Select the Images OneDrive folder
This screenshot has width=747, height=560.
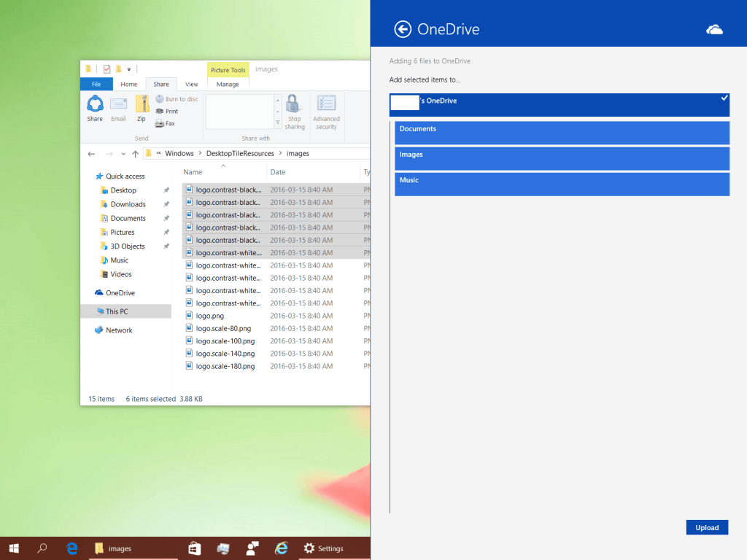tap(562, 158)
